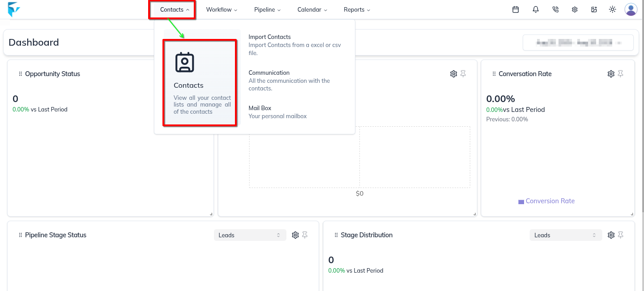Open Leads dropdown in Pipeline Stage Status
The image size is (644, 291).
coord(250,235)
